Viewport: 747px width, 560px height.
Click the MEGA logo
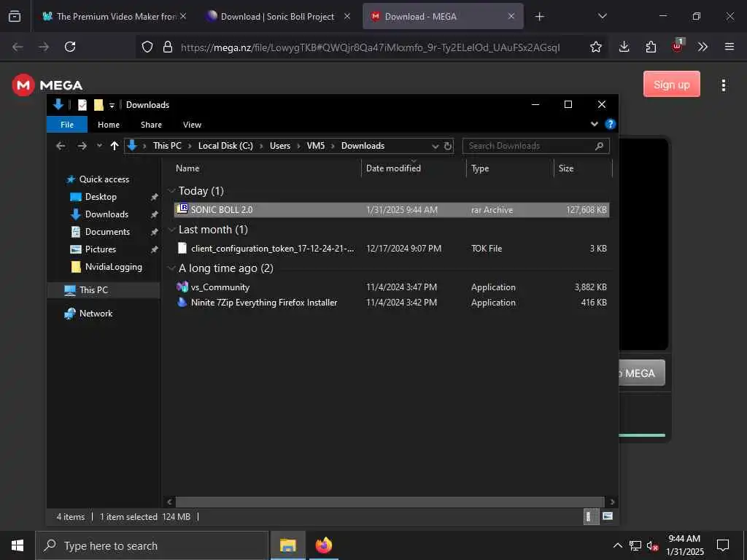coord(47,85)
